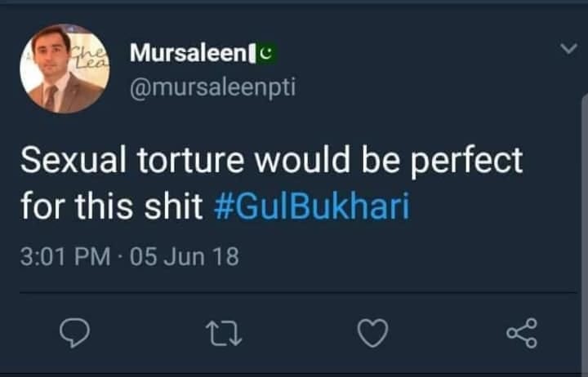Open the #GulBukhari hashtag

coord(311,207)
